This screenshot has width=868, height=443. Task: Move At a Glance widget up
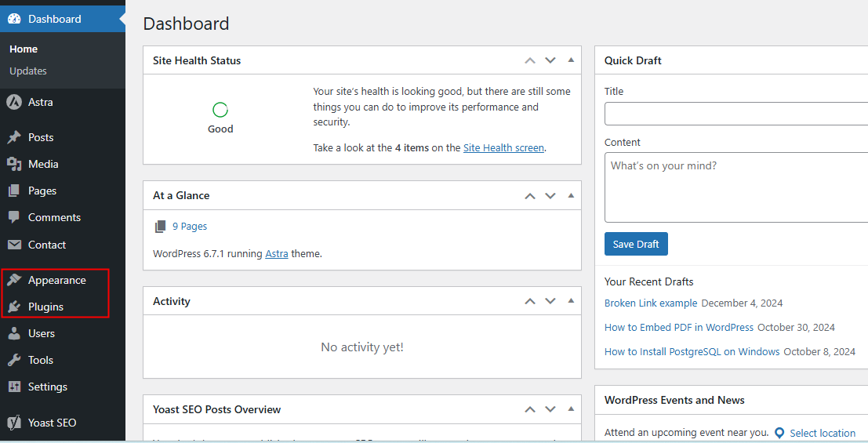530,195
